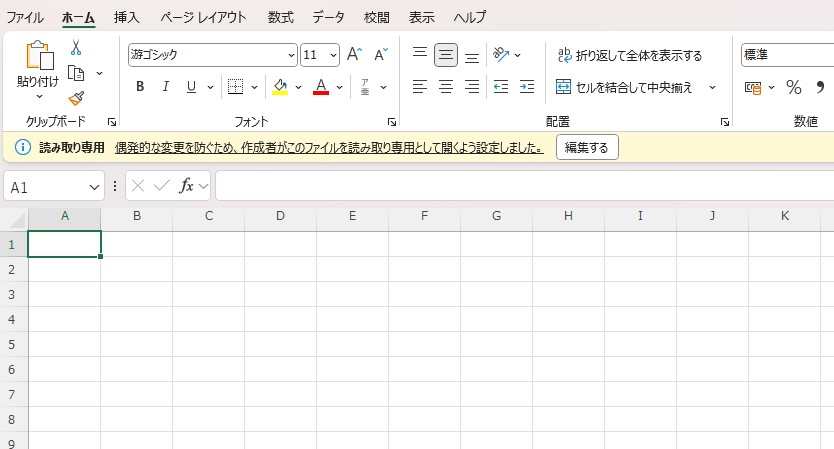Image resolution: width=834 pixels, height=449 pixels.
Task: Open the Name Box dropdown arrow
Action: (94, 187)
